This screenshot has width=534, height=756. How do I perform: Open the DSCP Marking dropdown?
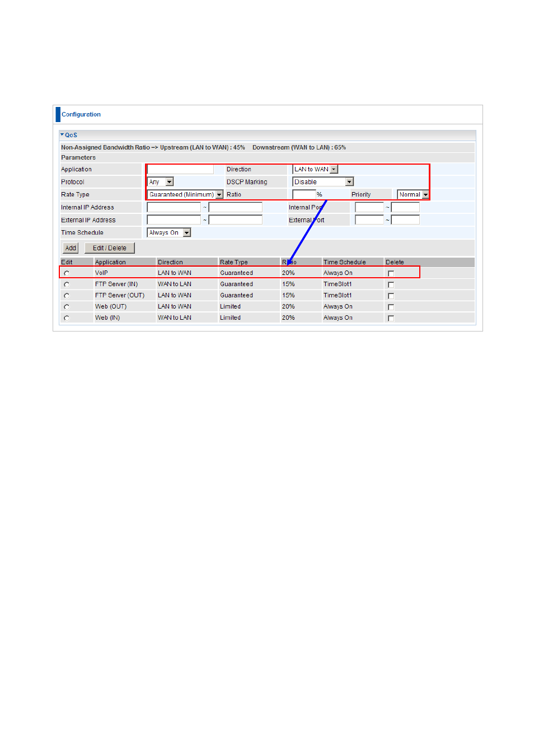tap(324, 182)
